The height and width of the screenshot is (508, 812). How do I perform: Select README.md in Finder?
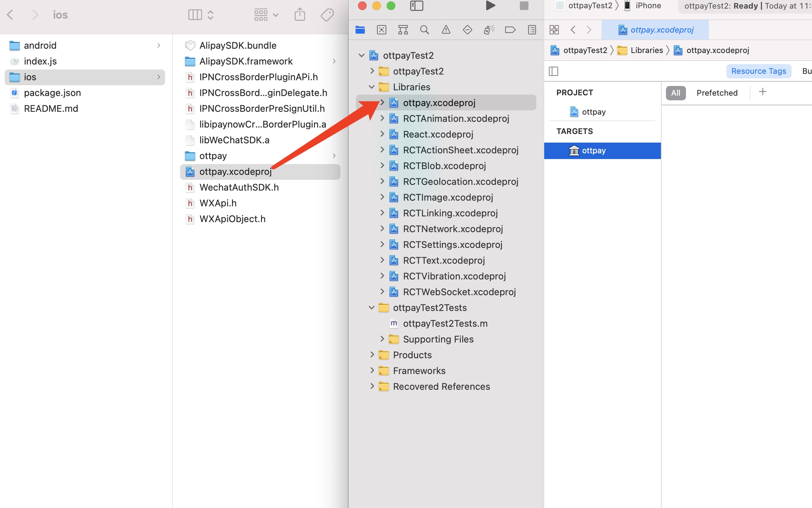[85, 109]
